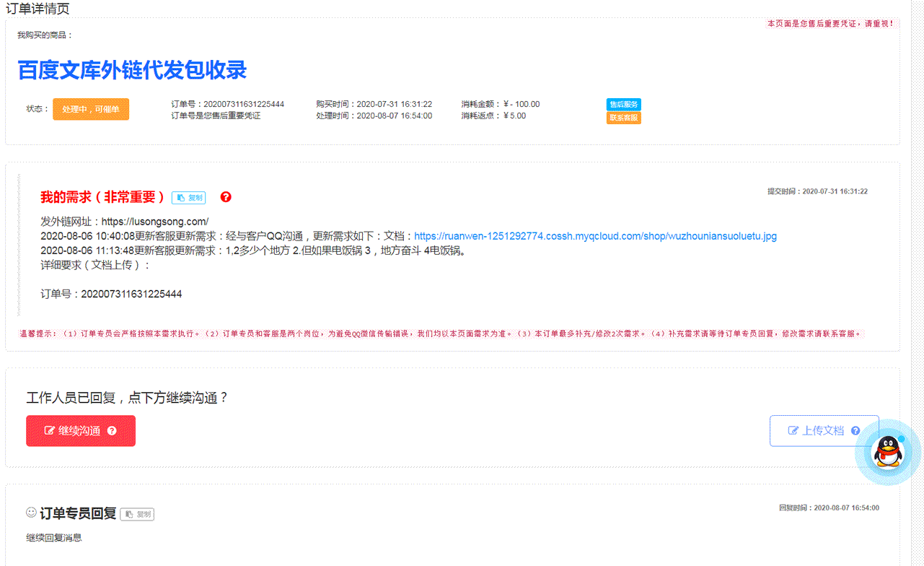Click the 本页面是您售后重要凭证 notice

click(x=831, y=24)
